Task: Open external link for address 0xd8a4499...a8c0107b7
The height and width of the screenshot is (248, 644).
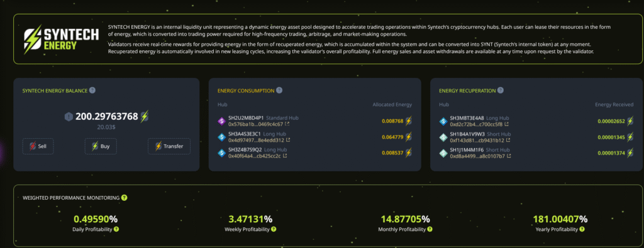Action: (508, 156)
